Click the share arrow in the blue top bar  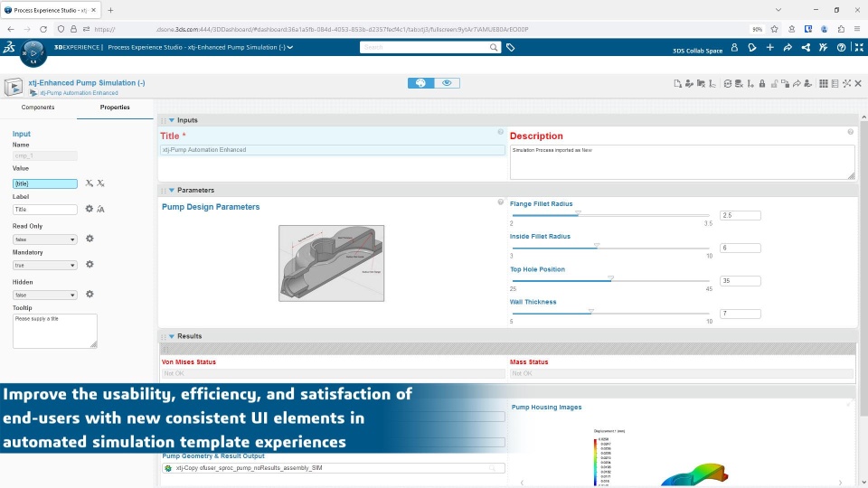(x=788, y=48)
